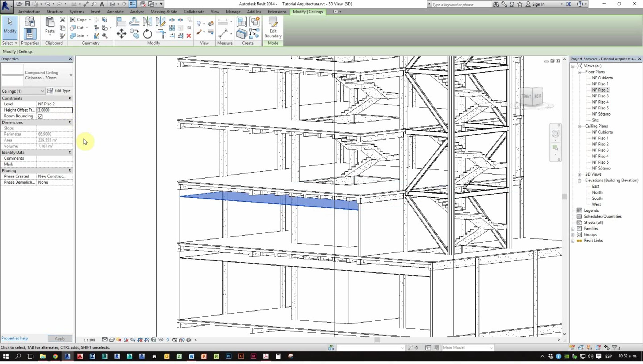Switch to the Annotate ribbon tab
This screenshot has width=643, height=364.
coord(115,12)
